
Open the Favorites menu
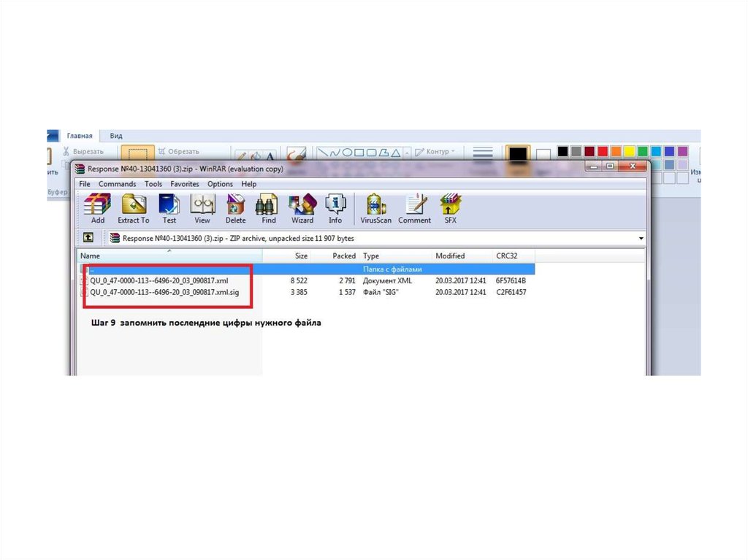185,184
